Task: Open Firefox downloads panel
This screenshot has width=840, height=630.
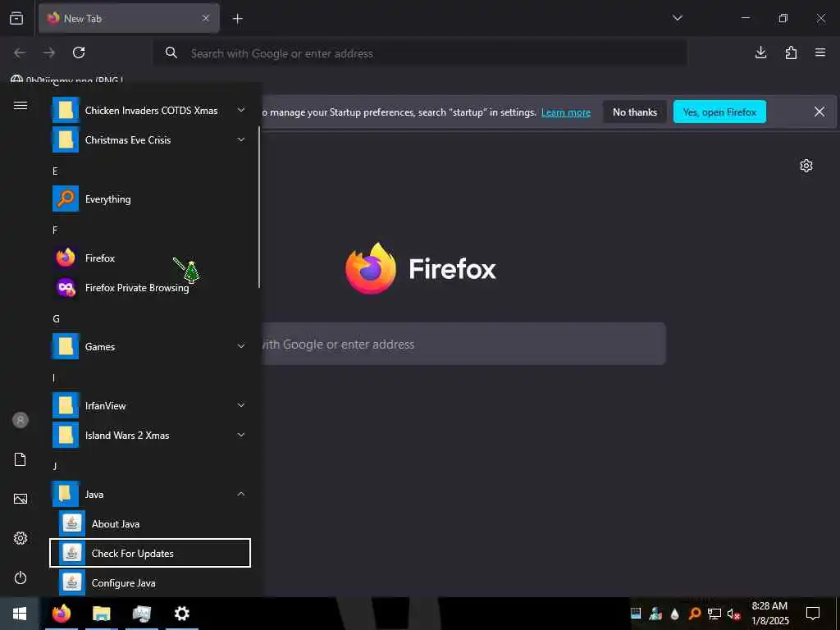Action: [x=760, y=52]
